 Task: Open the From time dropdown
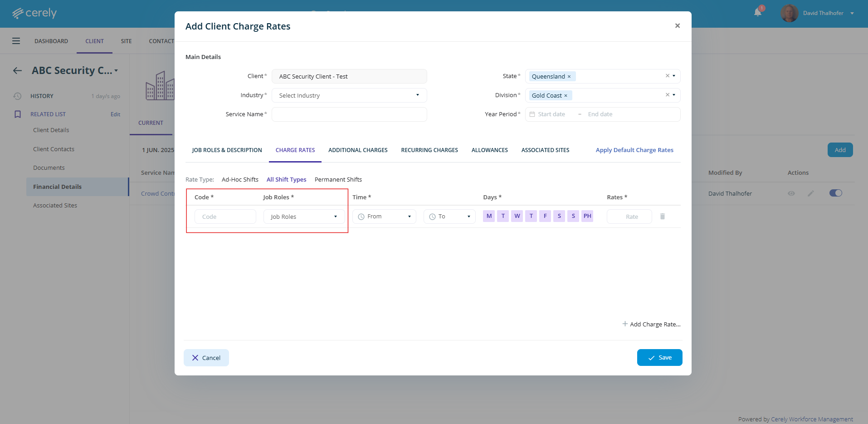384,217
